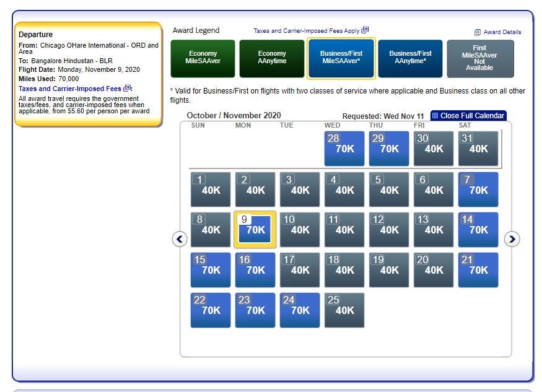Open Award Details popup icon

(x=478, y=32)
